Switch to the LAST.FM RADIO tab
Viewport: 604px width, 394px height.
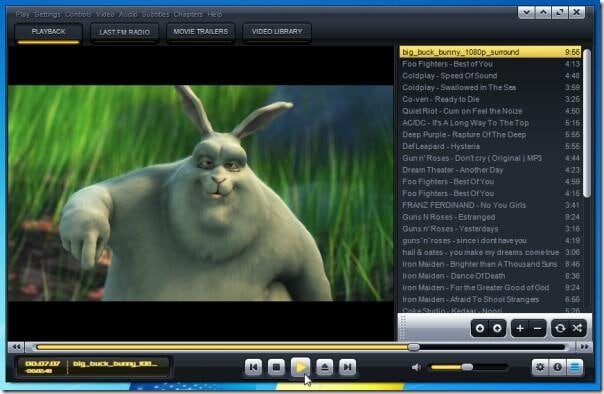[124, 32]
